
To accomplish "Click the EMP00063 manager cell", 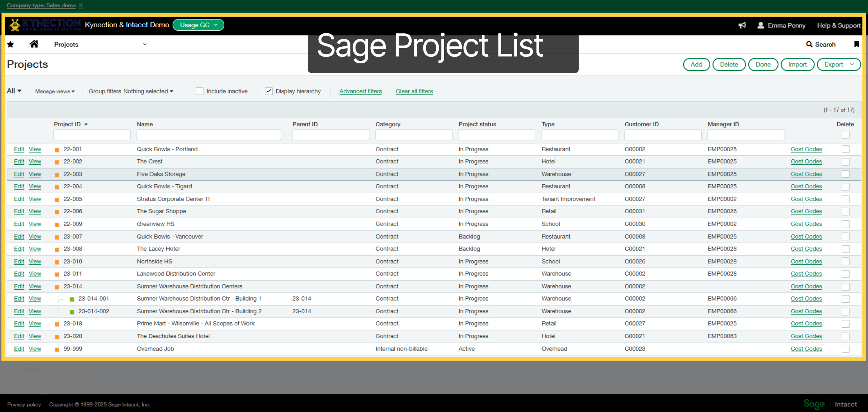I will pos(722,336).
